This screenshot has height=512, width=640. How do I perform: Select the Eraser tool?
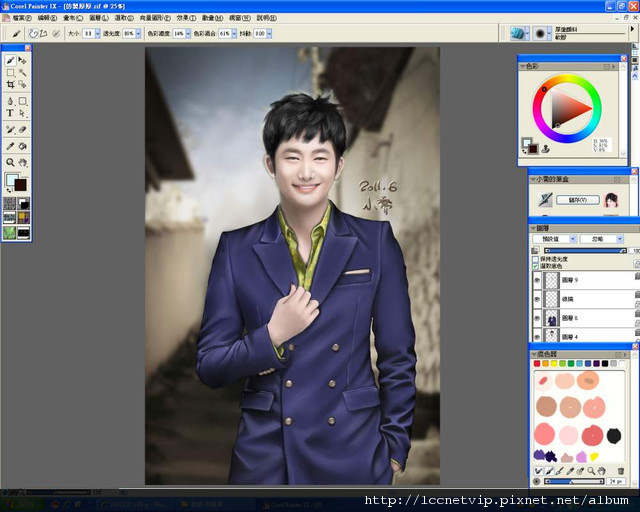pyautogui.click(x=22, y=130)
